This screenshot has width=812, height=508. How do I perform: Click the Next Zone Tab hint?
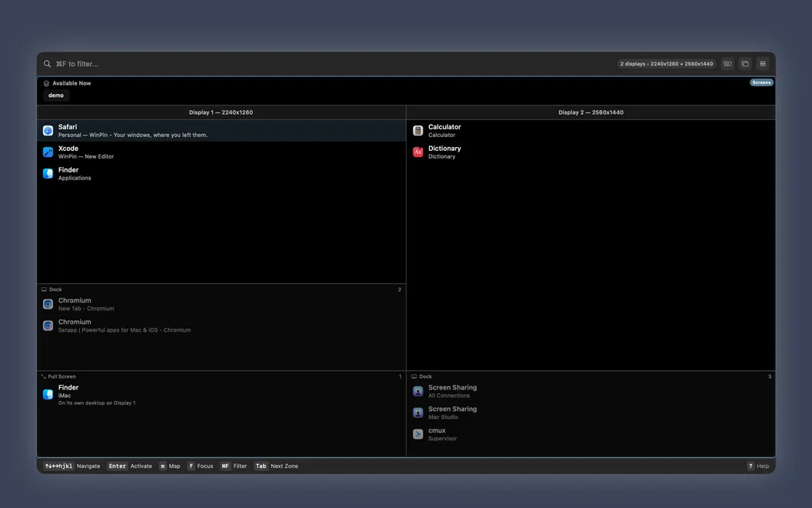point(276,466)
